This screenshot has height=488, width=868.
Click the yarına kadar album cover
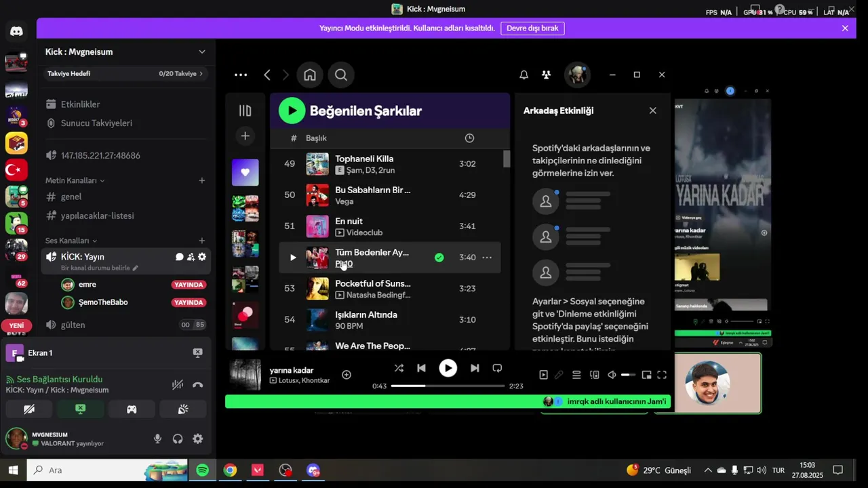pyautogui.click(x=245, y=375)
